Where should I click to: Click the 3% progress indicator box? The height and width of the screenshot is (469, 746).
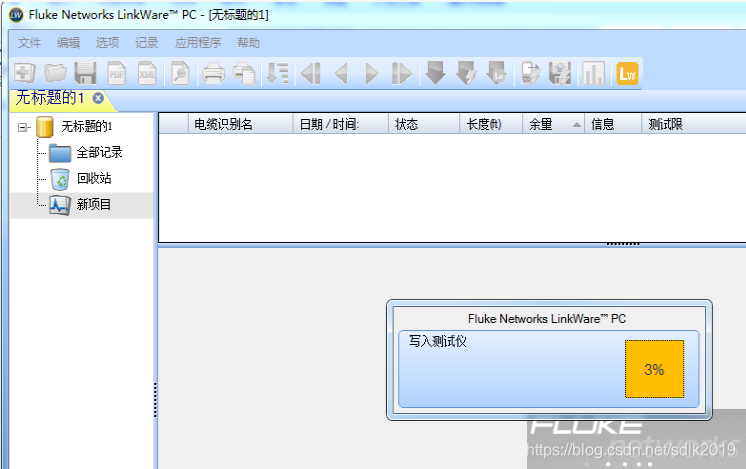[655, 369]
